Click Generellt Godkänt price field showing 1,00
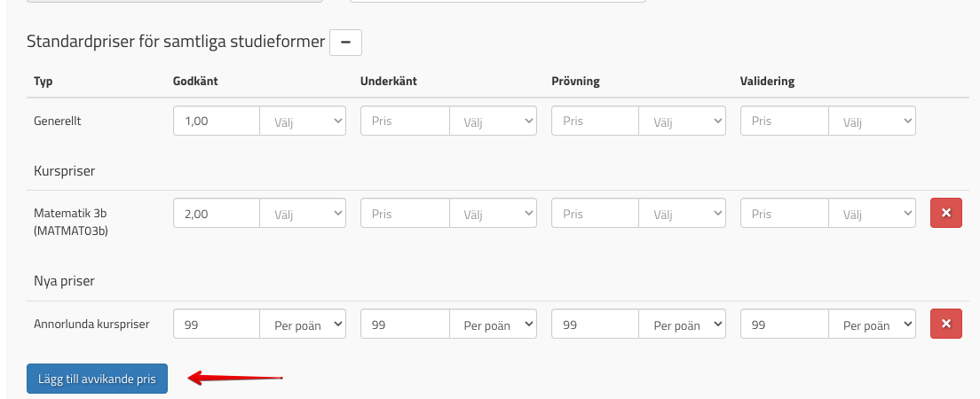This screenshot has height=399, width=980. [216, 121]
